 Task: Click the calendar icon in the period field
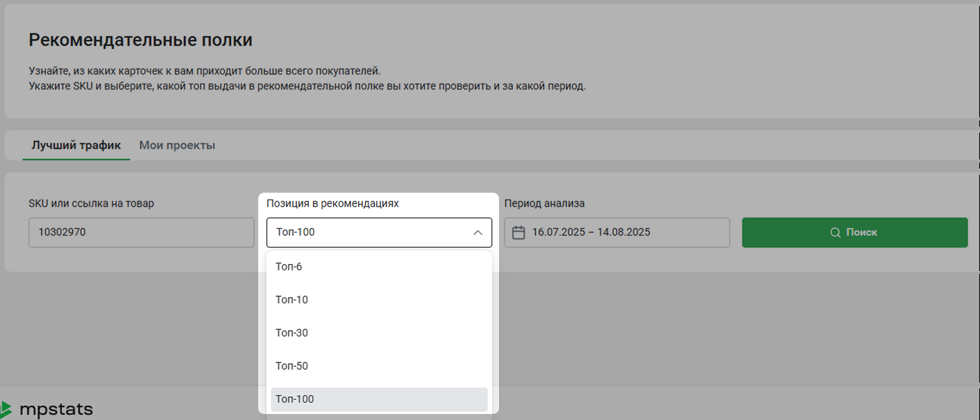point(518,233)
